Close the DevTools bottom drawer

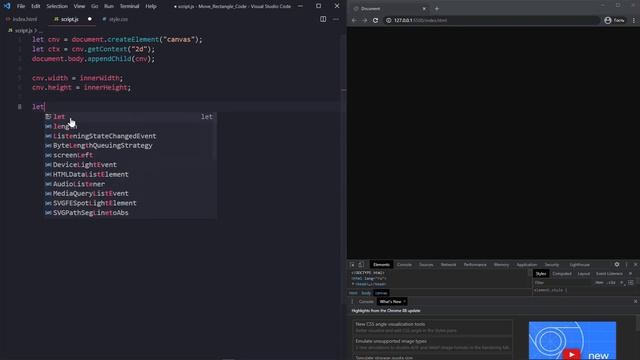[x=636, y=302]
